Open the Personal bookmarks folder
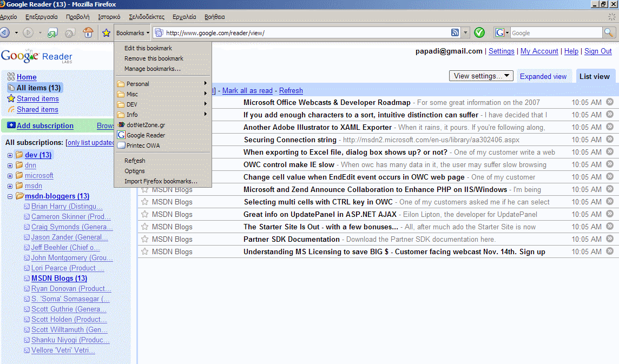The image size is (619, 364). pos(163,84)
